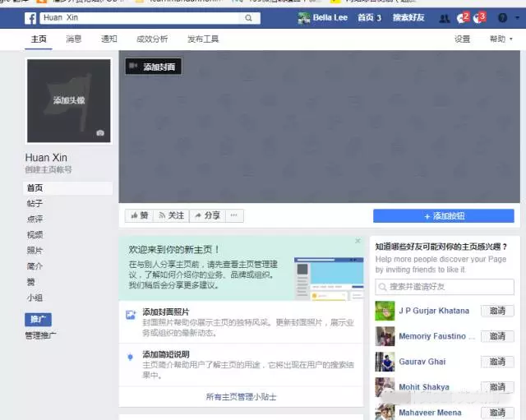Open messages icon with 2 badge
This screenshot has width=526, height=420.
pos(463,18)
